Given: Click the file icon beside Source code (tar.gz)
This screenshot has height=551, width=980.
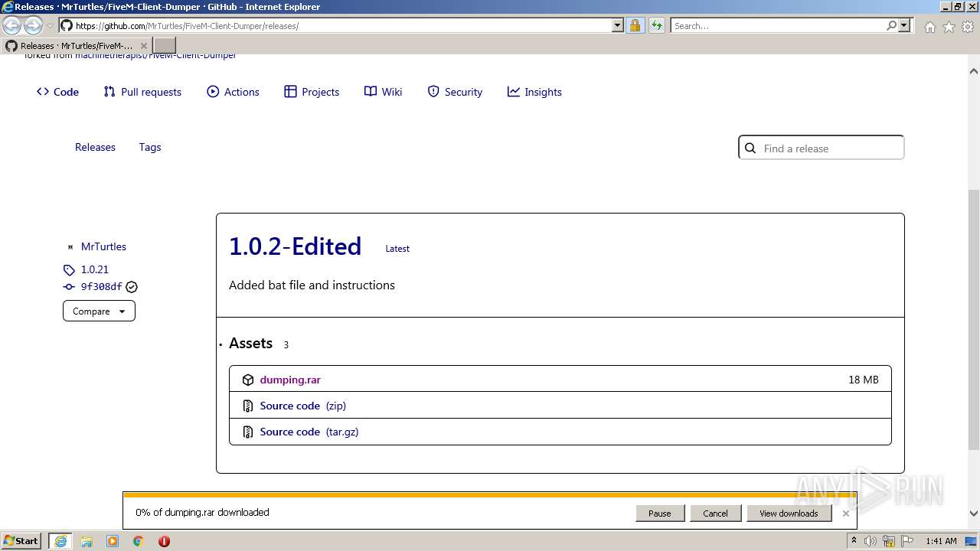Looking at the screenshot, I should pos(247,432).
